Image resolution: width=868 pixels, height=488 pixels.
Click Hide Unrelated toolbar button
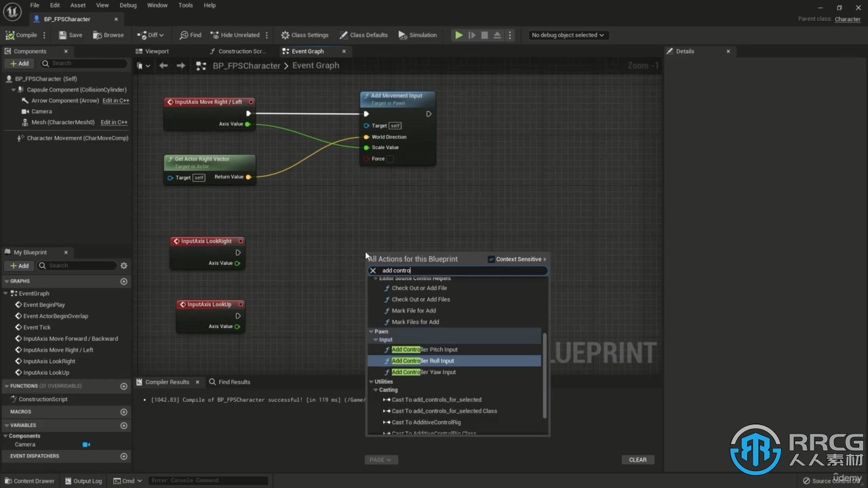pos(235,35)
